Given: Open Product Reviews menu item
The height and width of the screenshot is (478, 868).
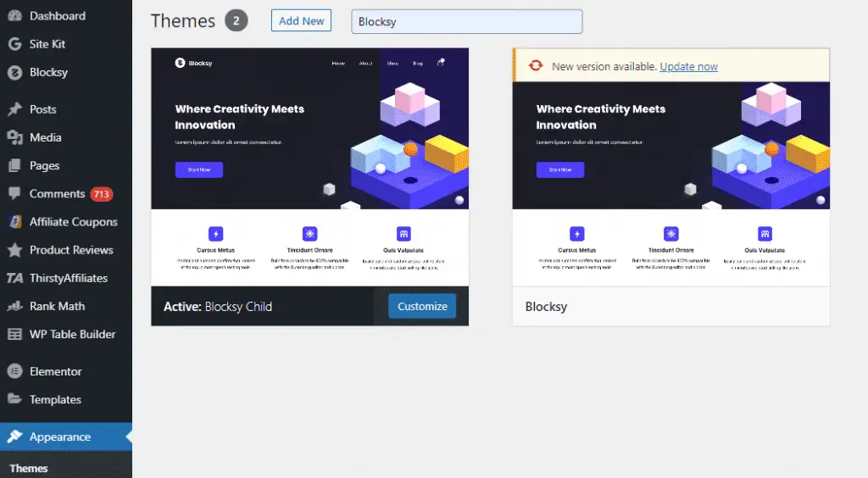Looking at the screenshot, I should (x=66, y=250).
